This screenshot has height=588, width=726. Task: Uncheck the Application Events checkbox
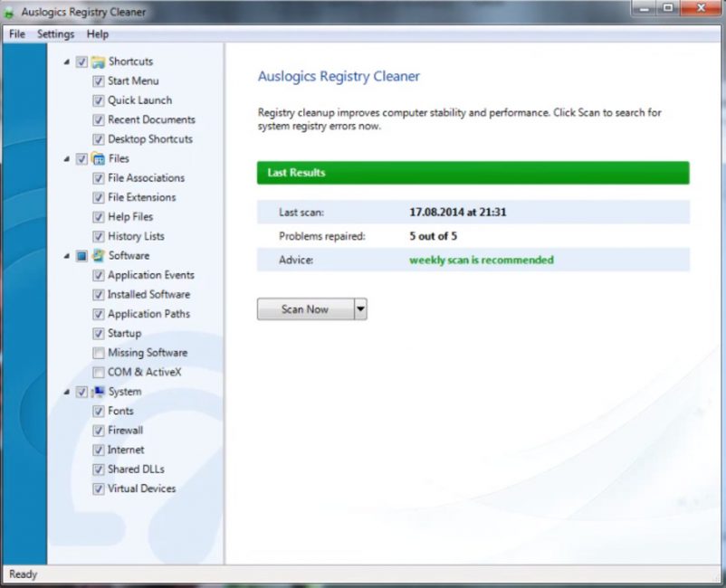click(98, 276)
